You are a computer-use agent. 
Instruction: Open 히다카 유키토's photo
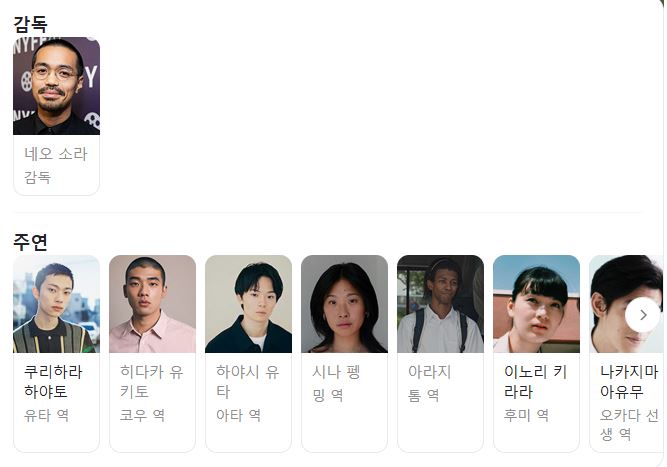tap(152, 304)
